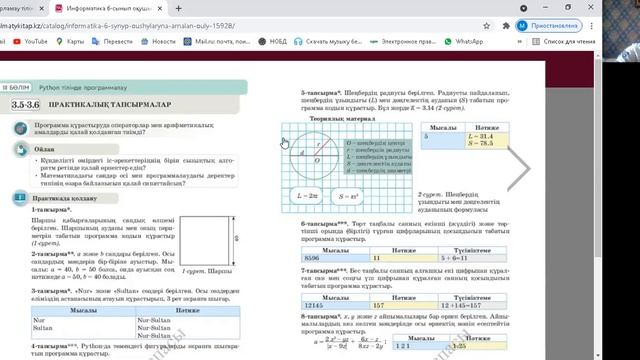This screenshot has height=360, width=640.
Task: Open the Новости bookmark
Action: click(x=158, y=41)
